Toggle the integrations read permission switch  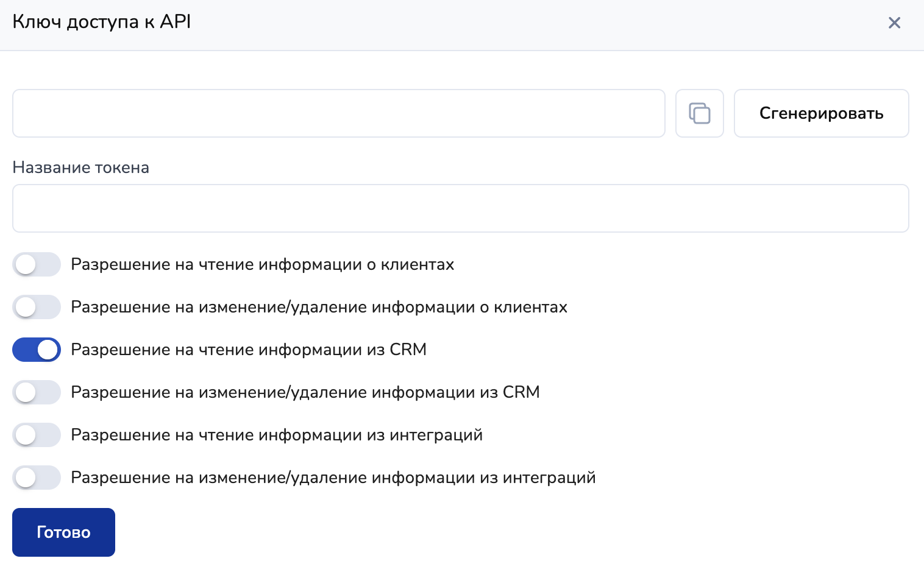tap(37, 435)
